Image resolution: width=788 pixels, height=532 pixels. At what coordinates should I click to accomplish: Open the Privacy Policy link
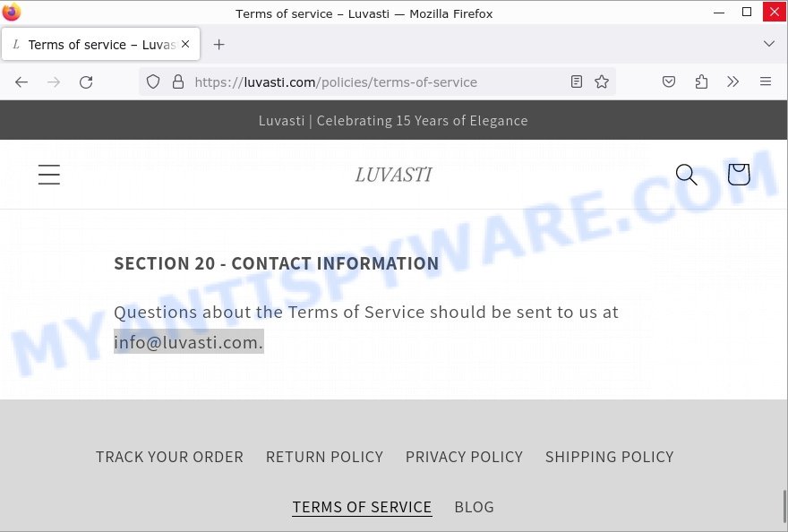[464, 457]
